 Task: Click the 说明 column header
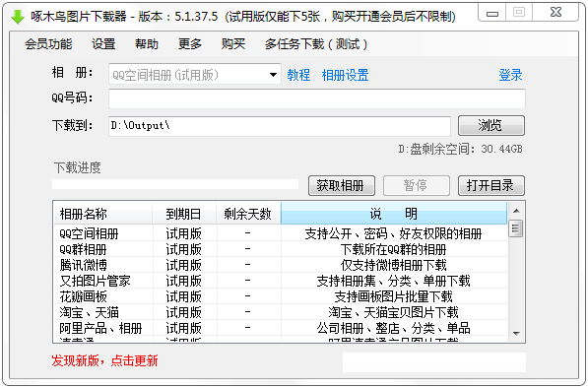(394, 214)
